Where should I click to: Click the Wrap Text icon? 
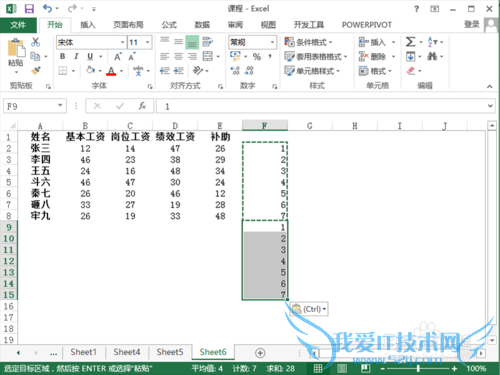click(x=208, y=42)
